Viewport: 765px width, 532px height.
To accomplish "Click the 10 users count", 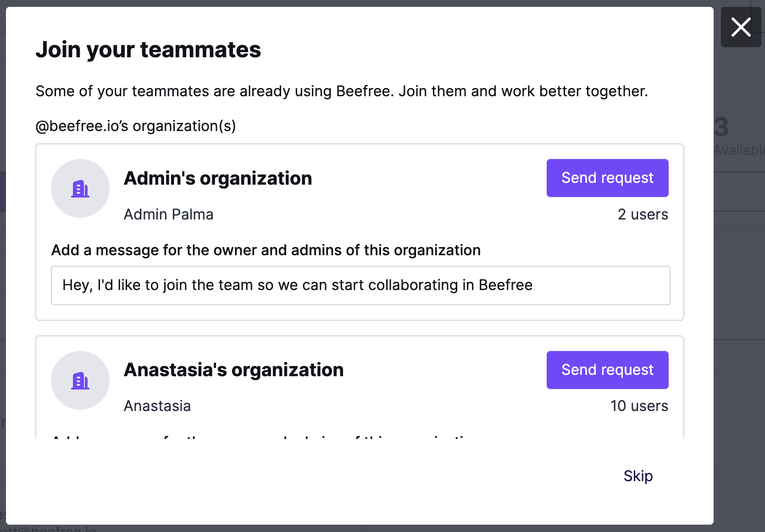I will click(639, 406).
